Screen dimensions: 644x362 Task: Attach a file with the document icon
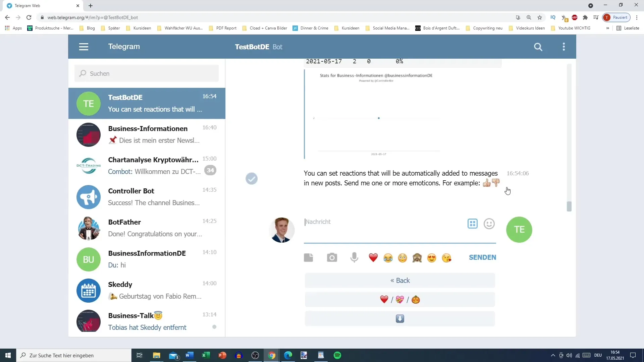click(x=309, y=257)
